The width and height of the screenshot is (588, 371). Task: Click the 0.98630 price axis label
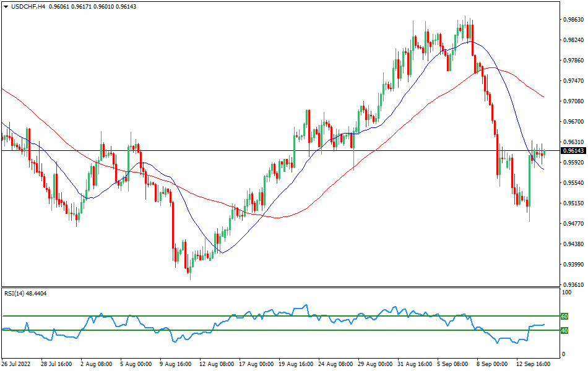tap(573, 20)
